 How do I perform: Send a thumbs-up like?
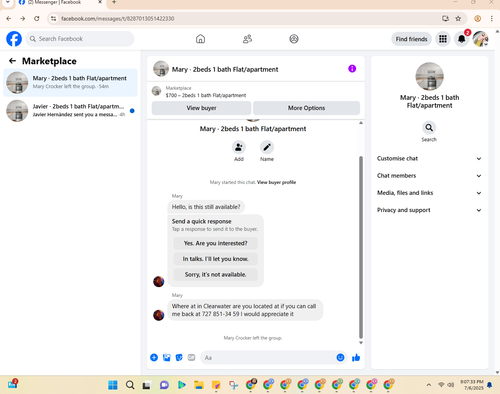coord(356,358)
